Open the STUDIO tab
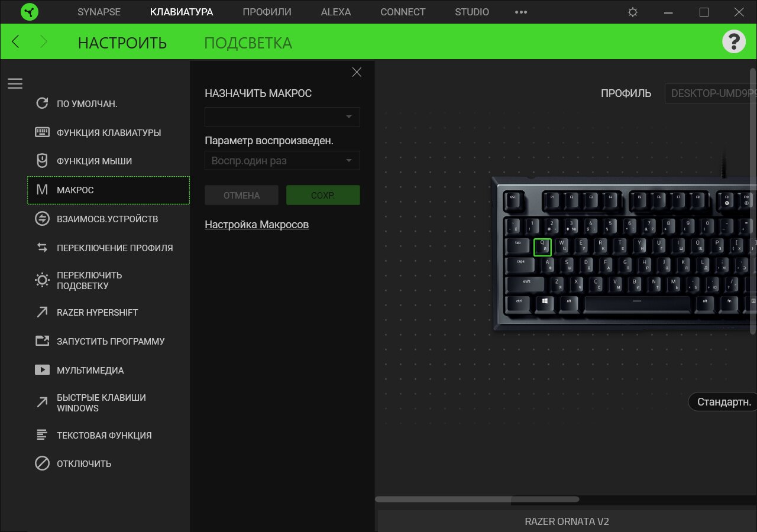757x532 pixels. point(472,12)
